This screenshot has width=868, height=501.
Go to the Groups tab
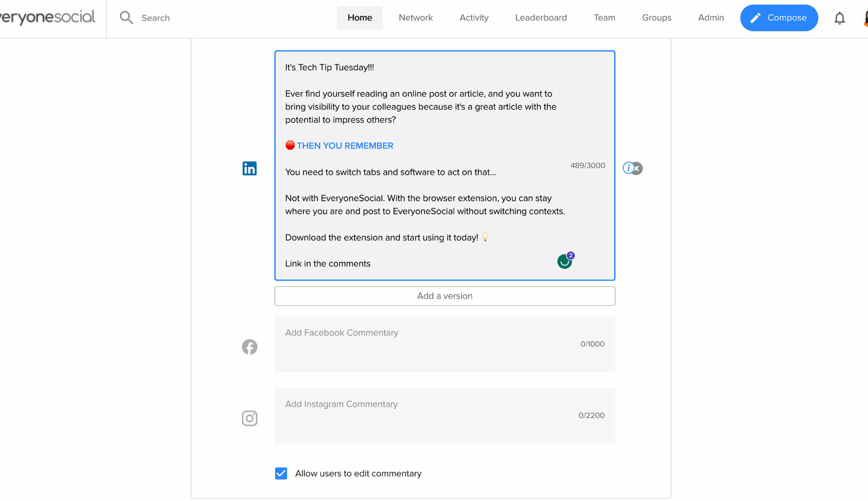(656, 18)
